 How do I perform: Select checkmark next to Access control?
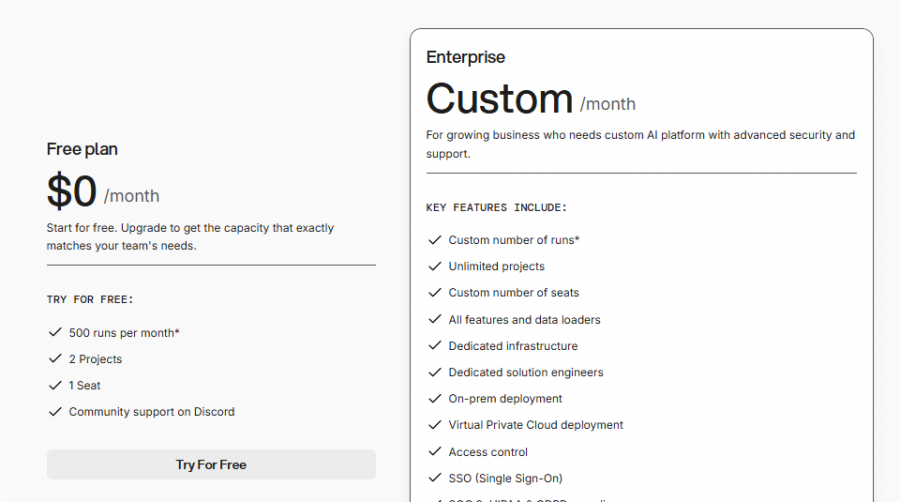434,452
